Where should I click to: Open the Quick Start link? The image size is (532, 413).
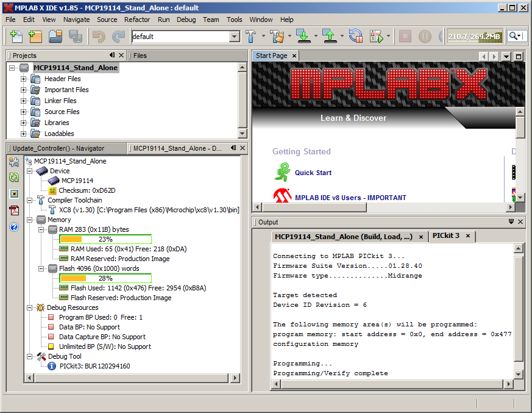tap(313, 173)
